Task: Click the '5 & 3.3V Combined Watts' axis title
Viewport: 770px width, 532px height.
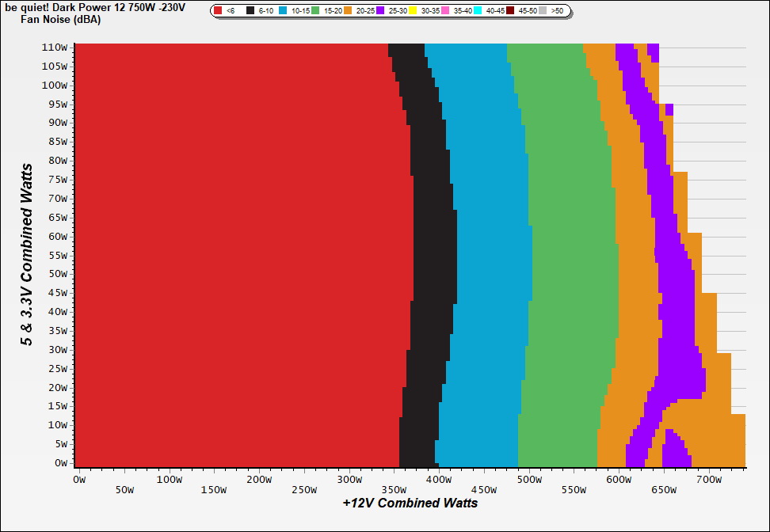Action: tap(26, 255)
